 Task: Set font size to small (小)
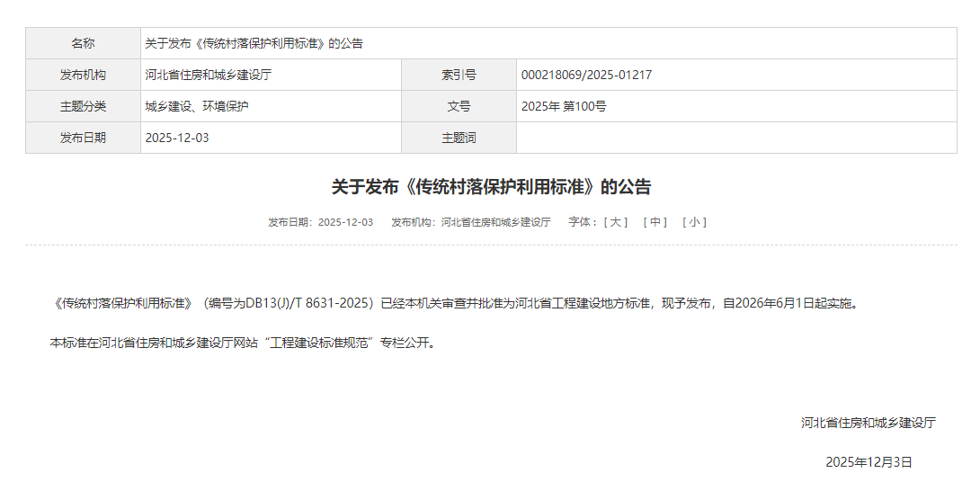694,222
